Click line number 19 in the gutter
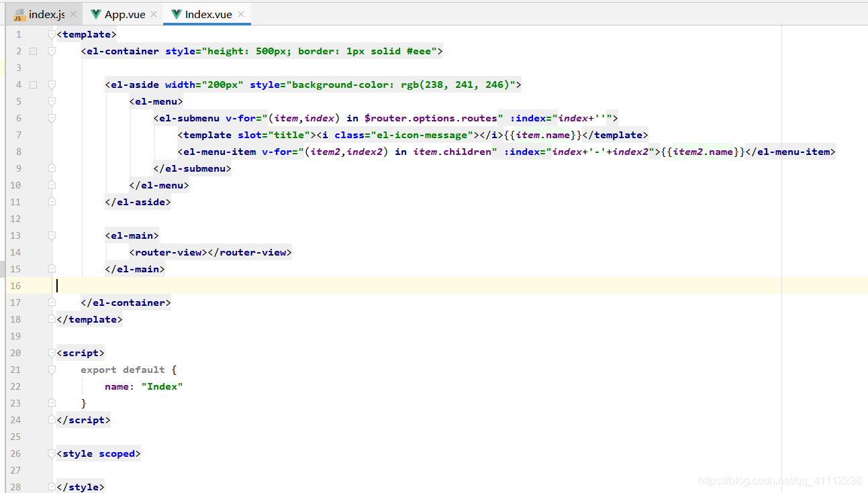The height and width of the screenshot is (493, 868). pos(15,336)
